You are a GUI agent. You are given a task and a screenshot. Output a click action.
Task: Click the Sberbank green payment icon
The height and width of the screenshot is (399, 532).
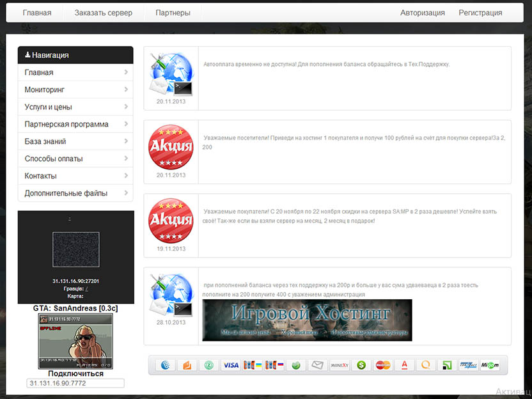(296, 365)
